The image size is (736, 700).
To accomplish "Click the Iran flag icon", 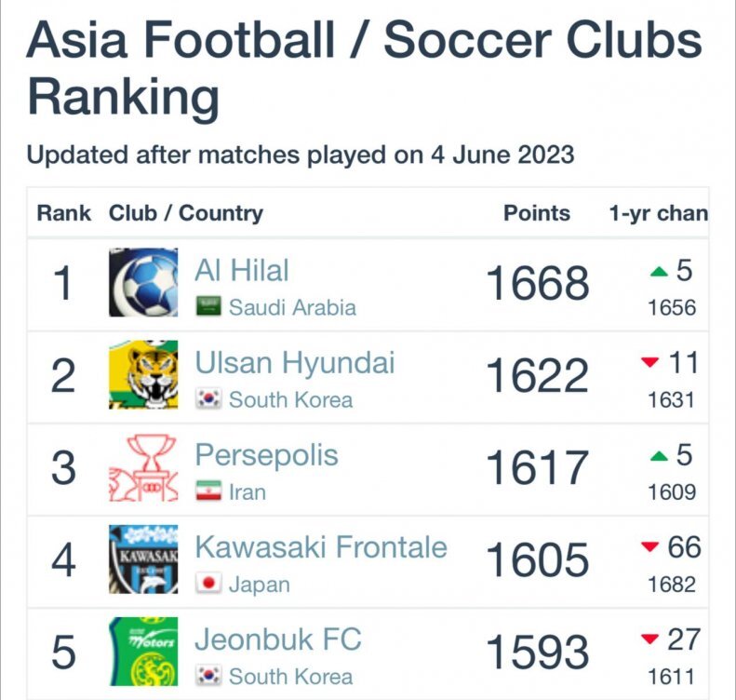I will point(208,491).
